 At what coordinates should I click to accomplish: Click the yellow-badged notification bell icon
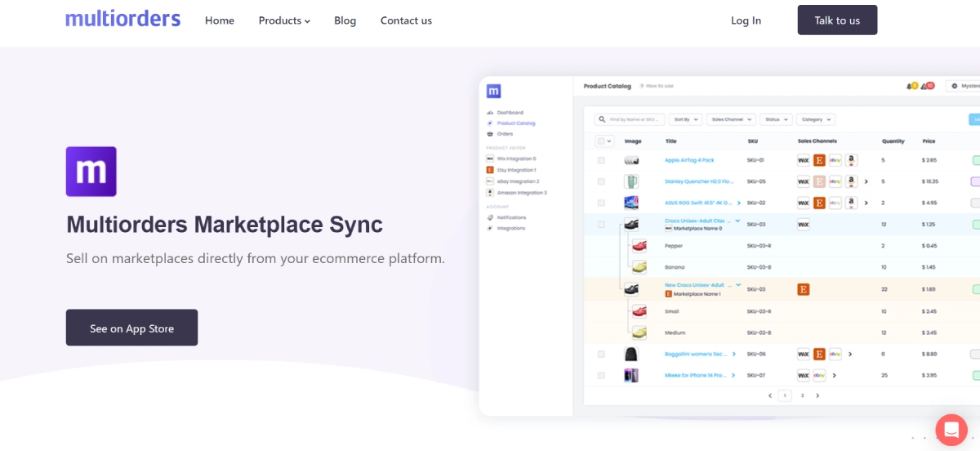pyautogui.click(x=911, y=86)
